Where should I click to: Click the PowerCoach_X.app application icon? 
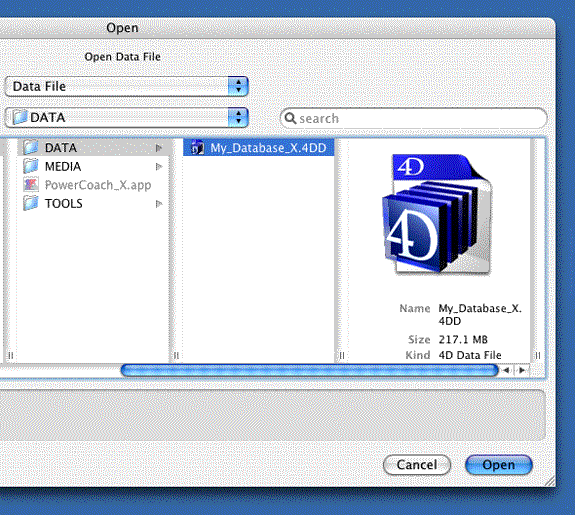point(31,185)
